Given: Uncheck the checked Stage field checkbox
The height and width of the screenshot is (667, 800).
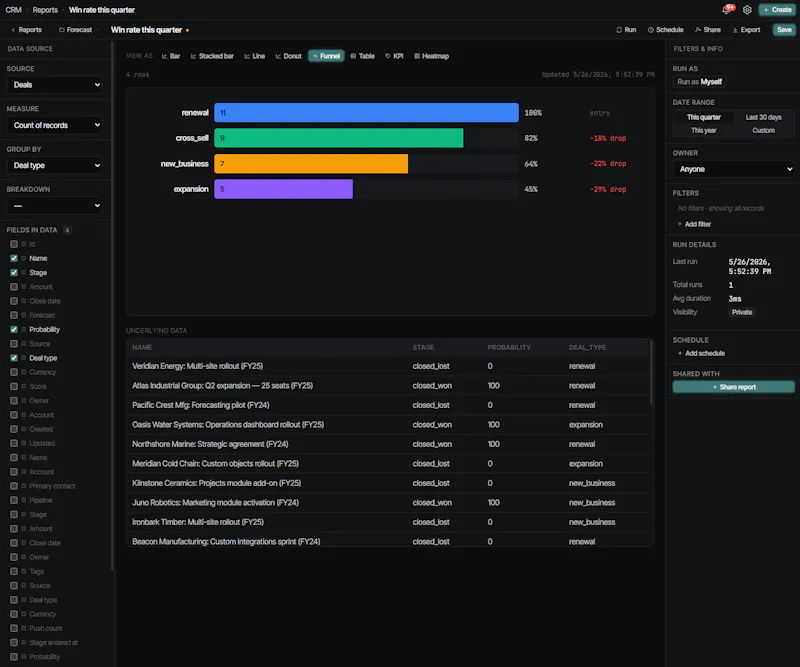Looking at the screenshot, I should point(14,273).
